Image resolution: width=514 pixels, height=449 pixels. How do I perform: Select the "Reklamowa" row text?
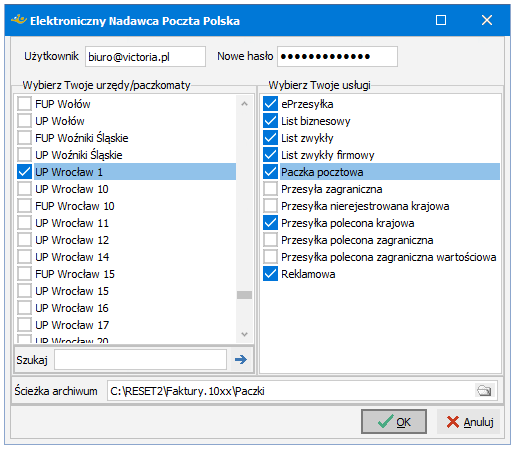pos(308,274)
